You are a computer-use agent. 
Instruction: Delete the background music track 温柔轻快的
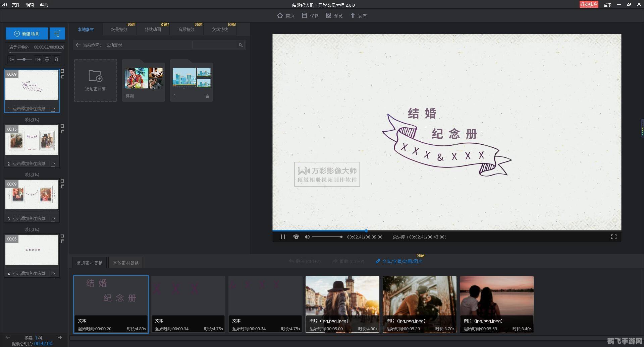tap(56, 59)
